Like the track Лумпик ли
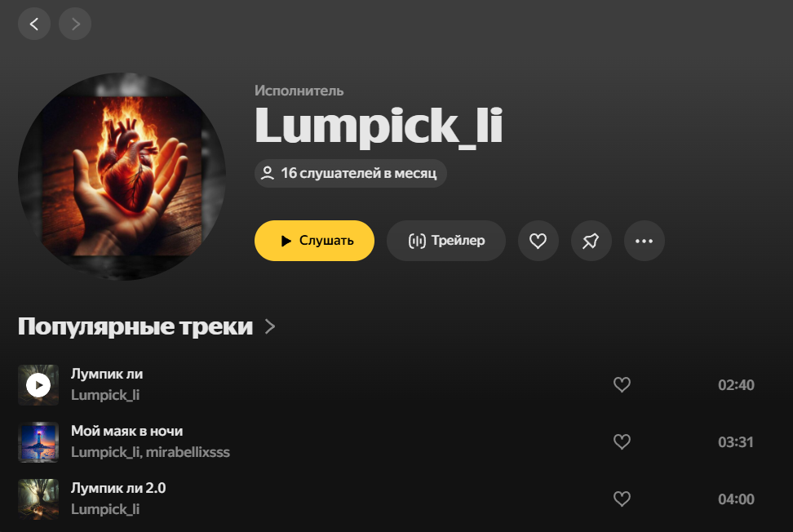The image size is (793, 532). 622,385
